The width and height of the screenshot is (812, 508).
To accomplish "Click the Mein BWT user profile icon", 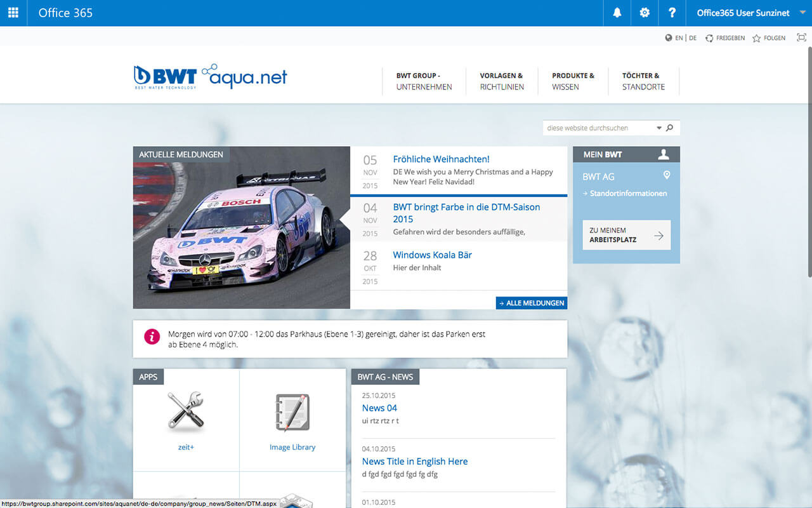I will 664,154.
